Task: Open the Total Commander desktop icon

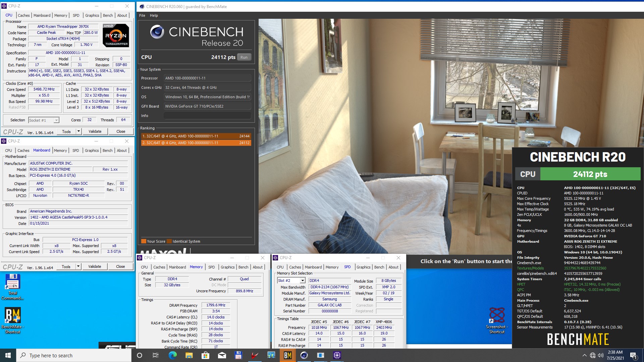Action: click(x=13, y=287)
